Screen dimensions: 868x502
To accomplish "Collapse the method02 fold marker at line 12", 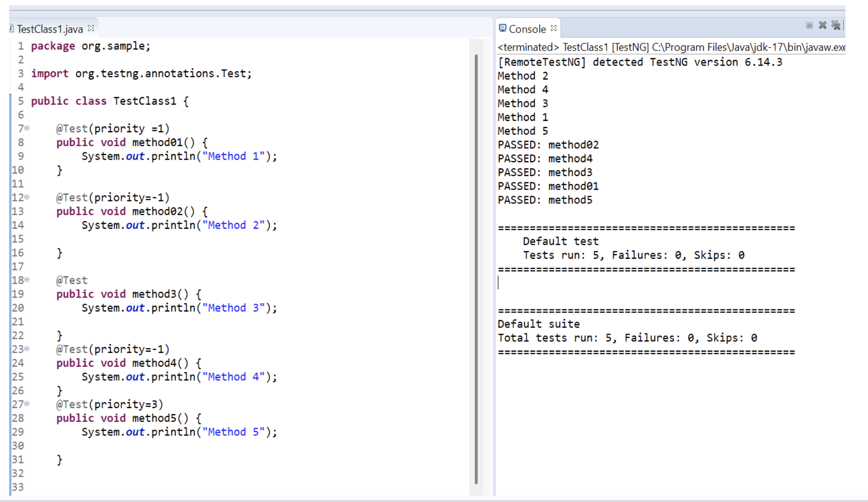I will 27,197.
